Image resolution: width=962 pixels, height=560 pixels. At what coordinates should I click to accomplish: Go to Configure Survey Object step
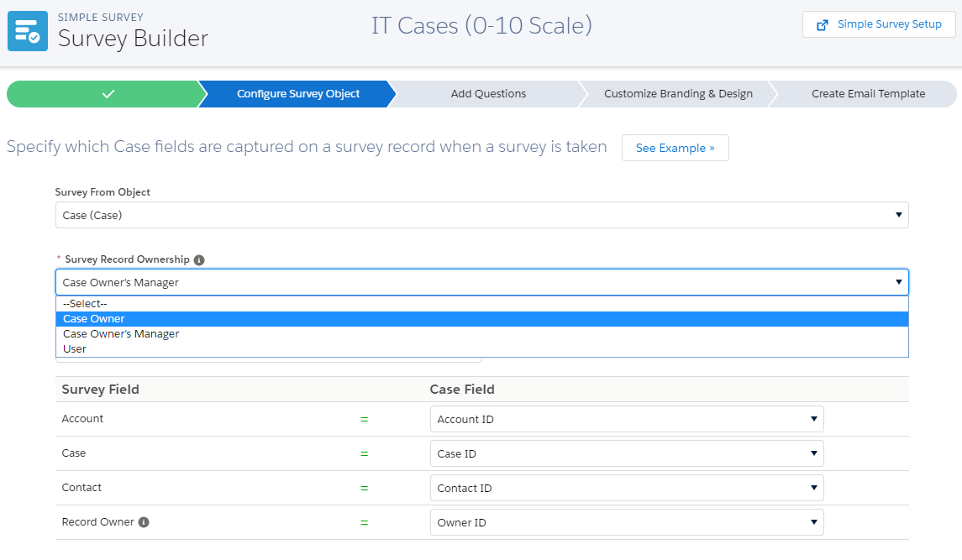pyautogui.click(x=297, y=94)
